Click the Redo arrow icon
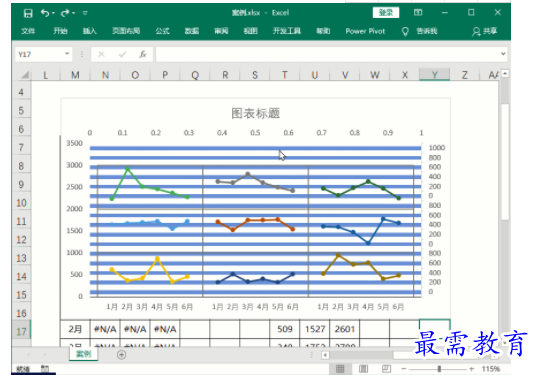Viewport: 536px width, 375px height. coord(65,13)
